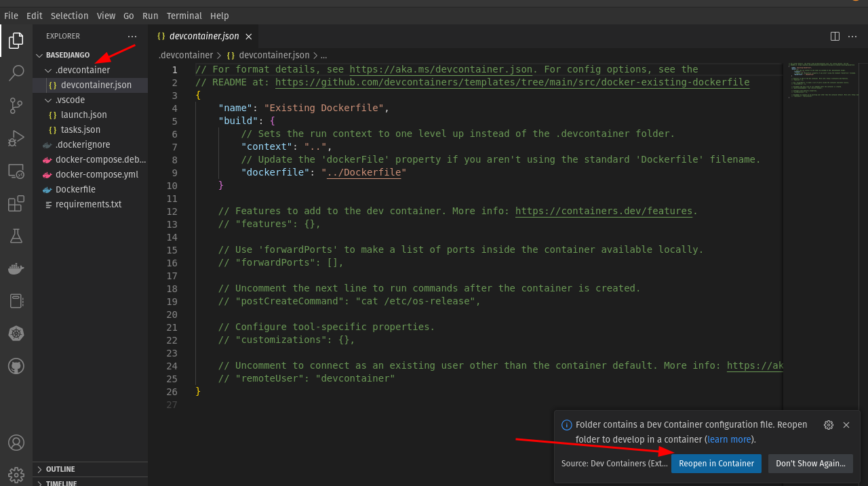Split the editor to the right
Screen dimensions: 868x486
pos(835,36)
